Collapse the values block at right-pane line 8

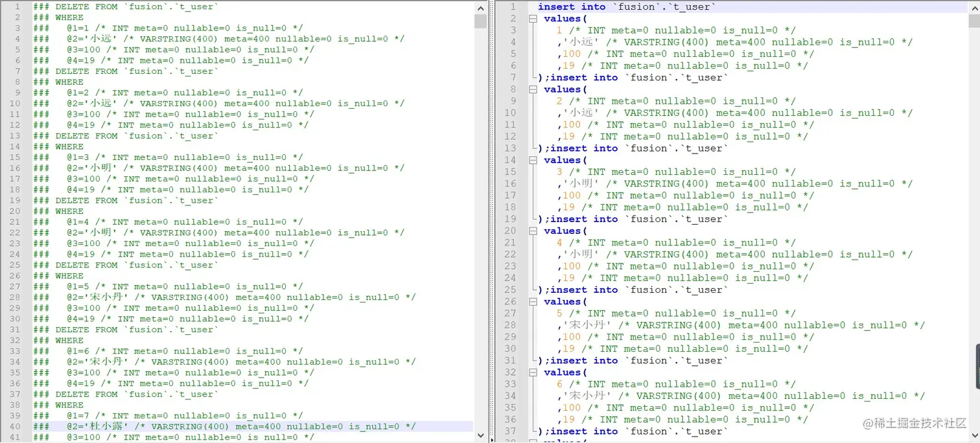click(x=533, y=89)
